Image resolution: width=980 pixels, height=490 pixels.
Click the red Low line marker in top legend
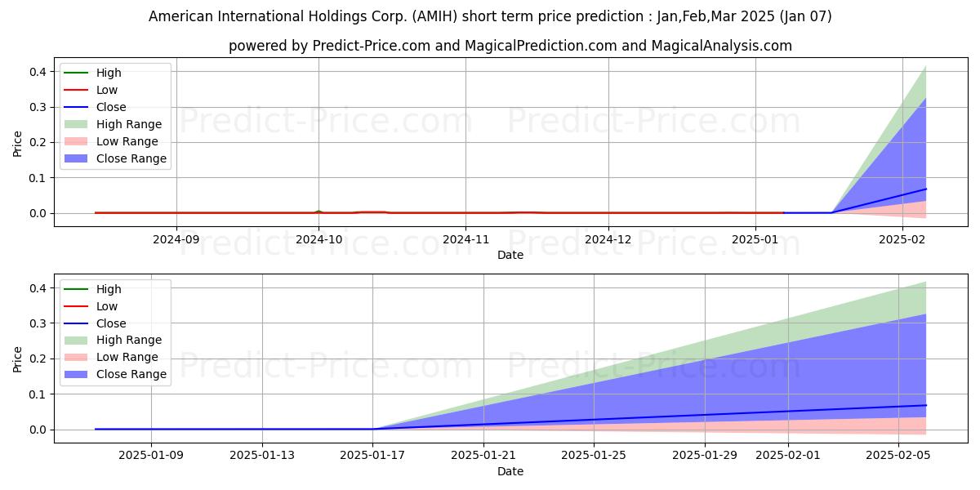click(x=78, y=90)
